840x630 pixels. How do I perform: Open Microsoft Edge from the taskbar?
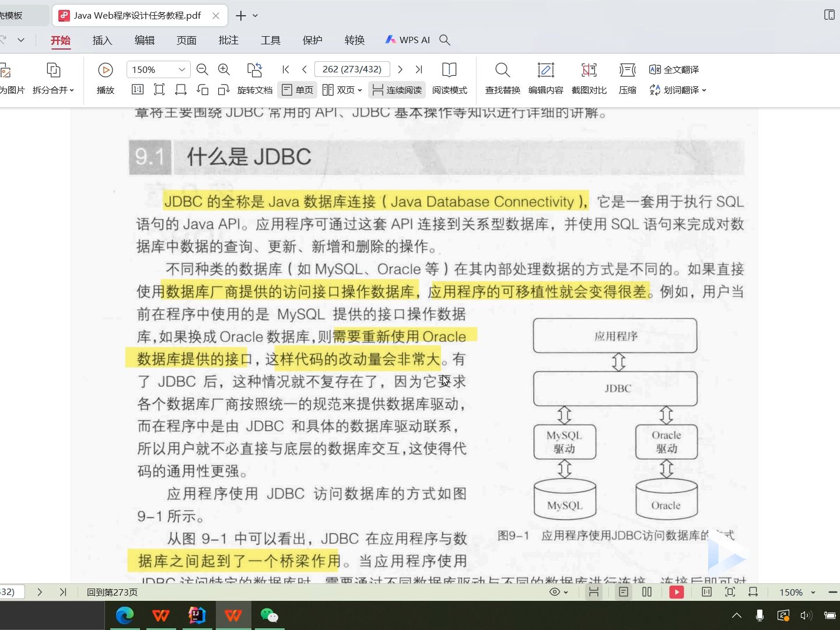point(124,615)
